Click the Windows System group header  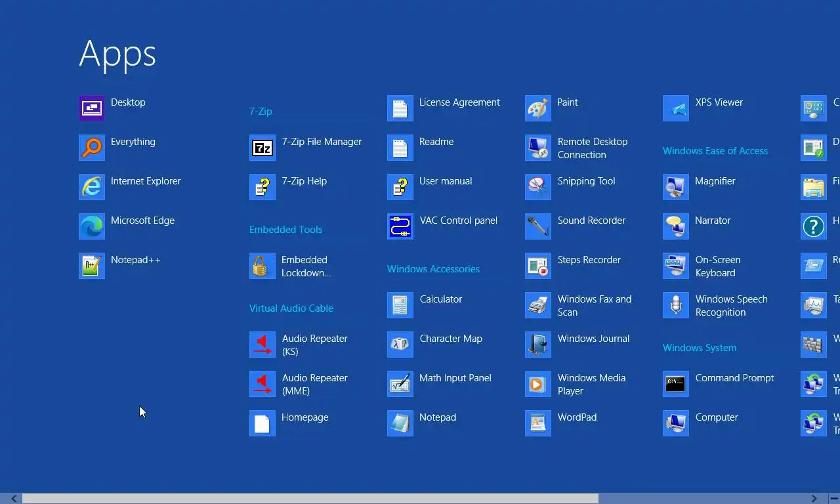tap(700, 348)
